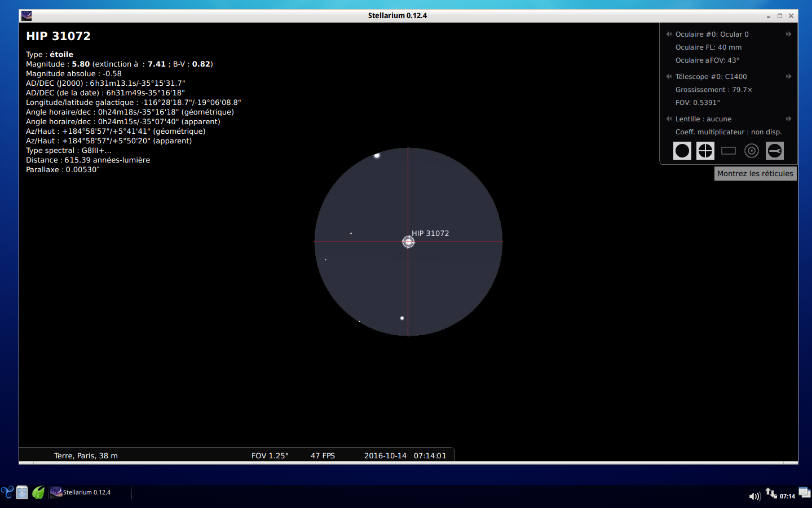Screen dimensions: 812x508
Task: Click the Oculaire aFOV: 43° text
Action: (707, 60)
